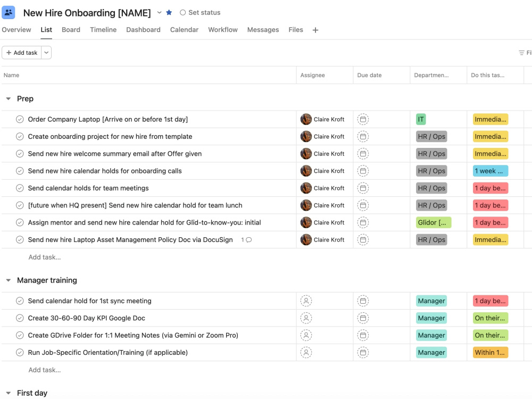Collapse the Prep section
The height and width of the screenshot is (399, 532).
click(x=9, y=99)
